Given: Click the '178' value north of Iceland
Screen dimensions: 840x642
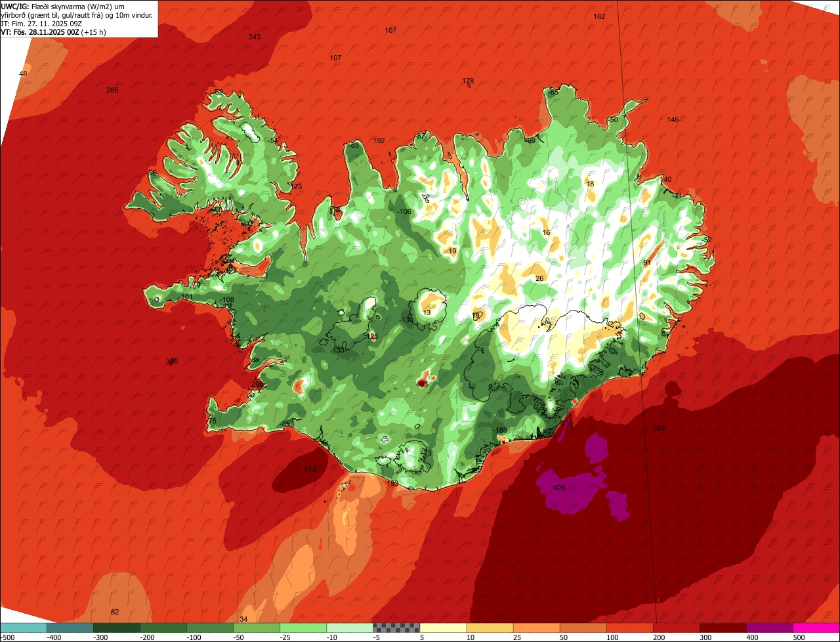Looking at the screenshot, I should click(468, 81).
